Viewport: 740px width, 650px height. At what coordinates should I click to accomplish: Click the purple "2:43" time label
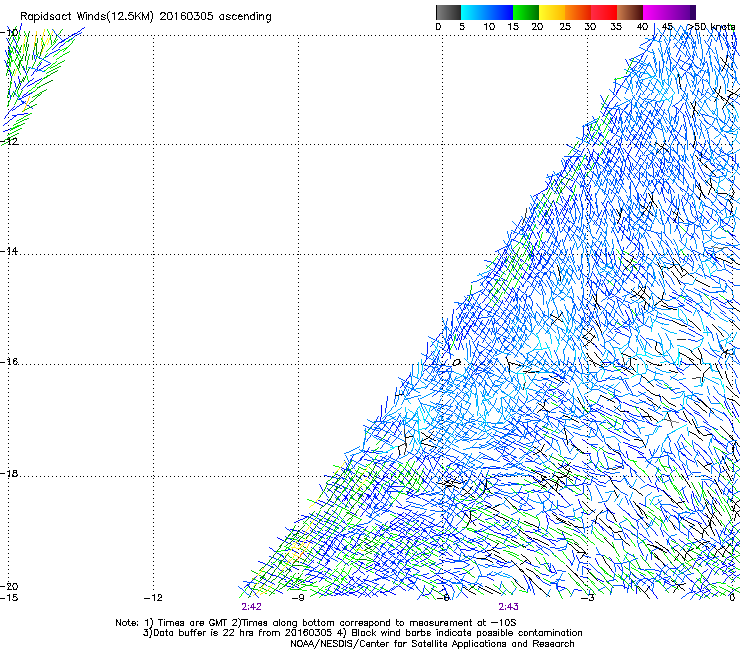point(508,607)
